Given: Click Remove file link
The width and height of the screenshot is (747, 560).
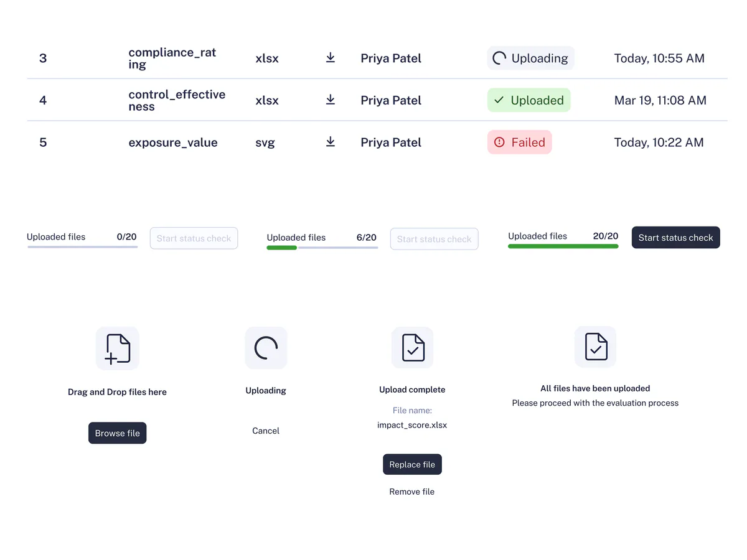Looking at the screenshot, I should click(412, 492).
